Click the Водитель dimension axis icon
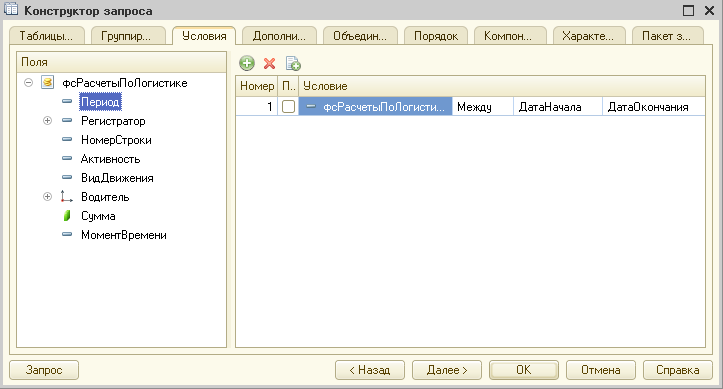This screenshot has width=723, height=389. tap(66, 196)
